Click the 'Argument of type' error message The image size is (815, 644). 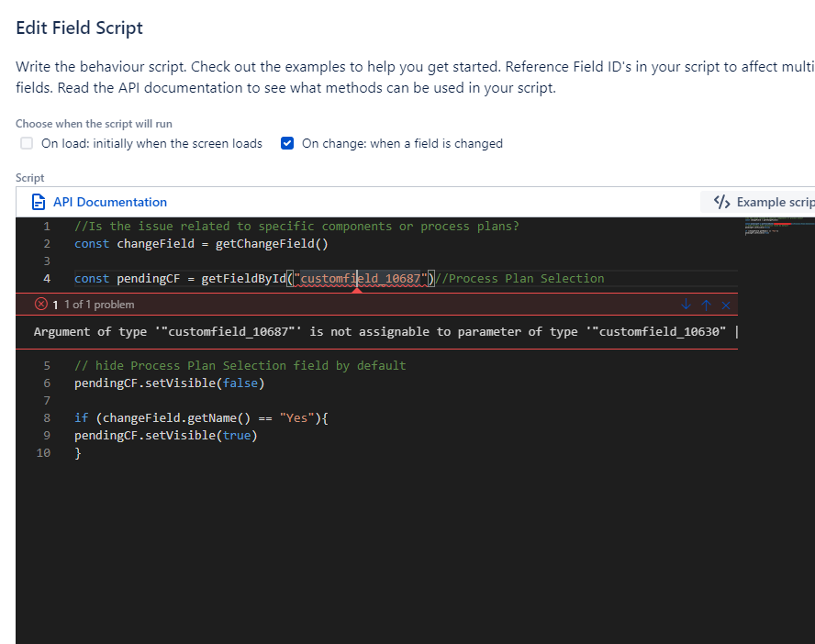click(x=385, y=332)
